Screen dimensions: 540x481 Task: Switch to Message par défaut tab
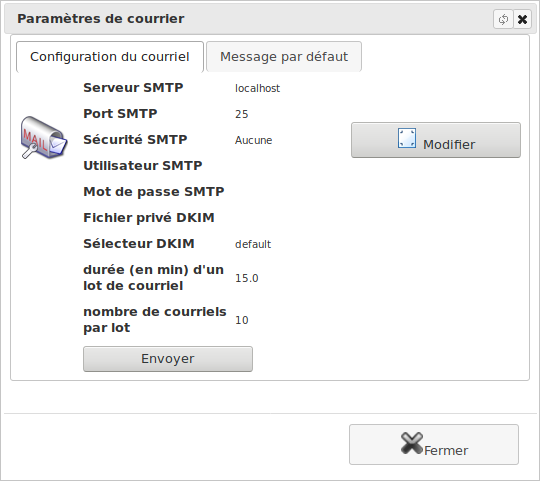pyautogui.click(x=284, y=57)
